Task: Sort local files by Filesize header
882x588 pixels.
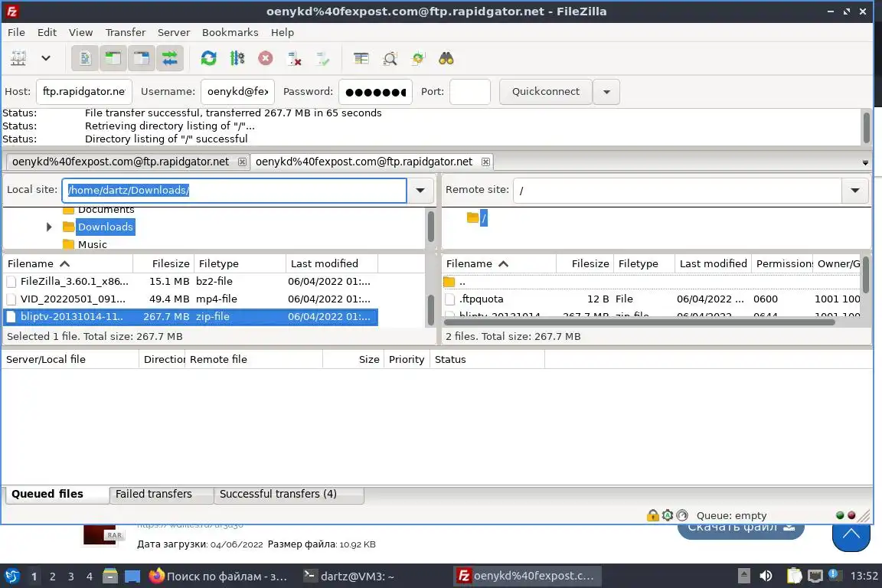Action: 164,263
